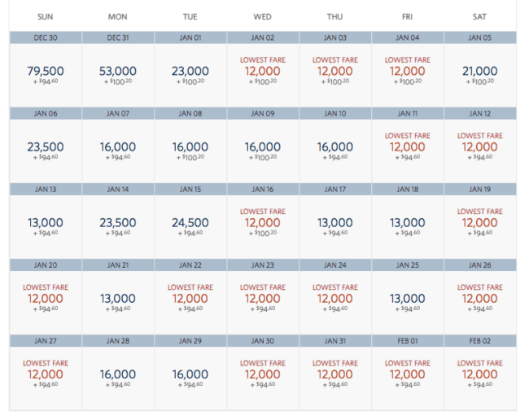This screenshot has width=529, height=420.
Task: Choose Jan 13 fare of 13,000 miles
Action: pyautogui.click(x=46, y=227)
